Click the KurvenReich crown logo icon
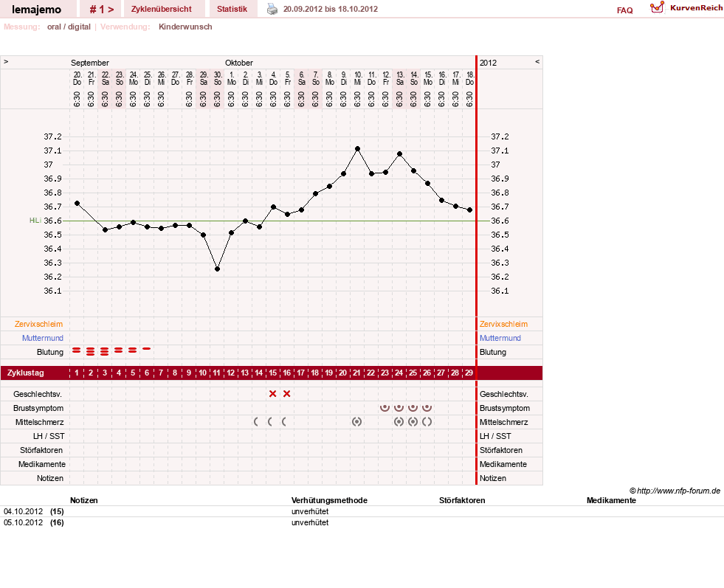 click(657, 7)
